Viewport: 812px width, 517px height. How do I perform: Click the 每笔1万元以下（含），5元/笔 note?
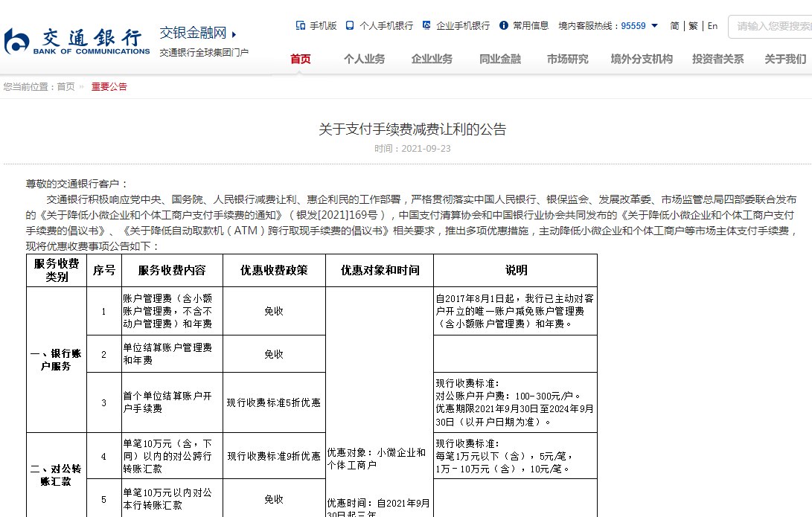tap(505, 457)
